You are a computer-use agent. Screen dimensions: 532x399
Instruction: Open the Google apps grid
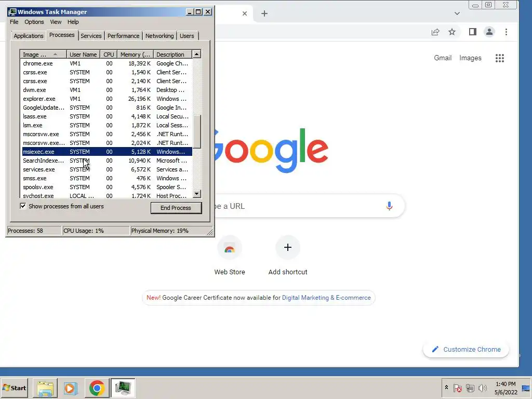click(x=500, y=58)
